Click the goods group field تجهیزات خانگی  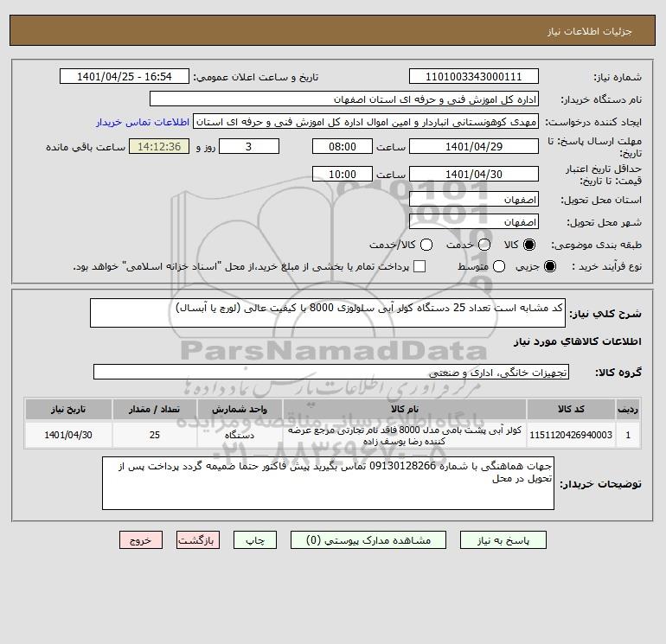[x=331, y=372]
